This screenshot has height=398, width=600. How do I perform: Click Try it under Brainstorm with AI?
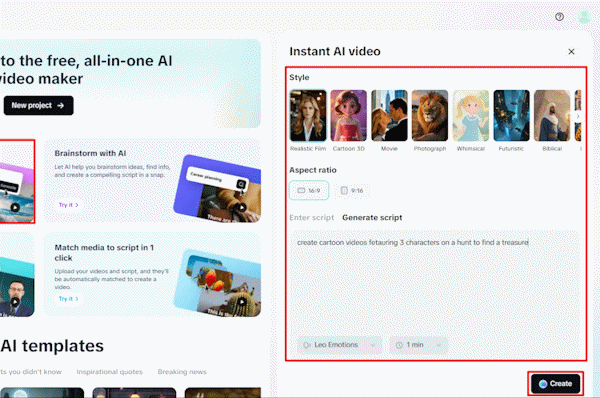(x=68, y=205)
